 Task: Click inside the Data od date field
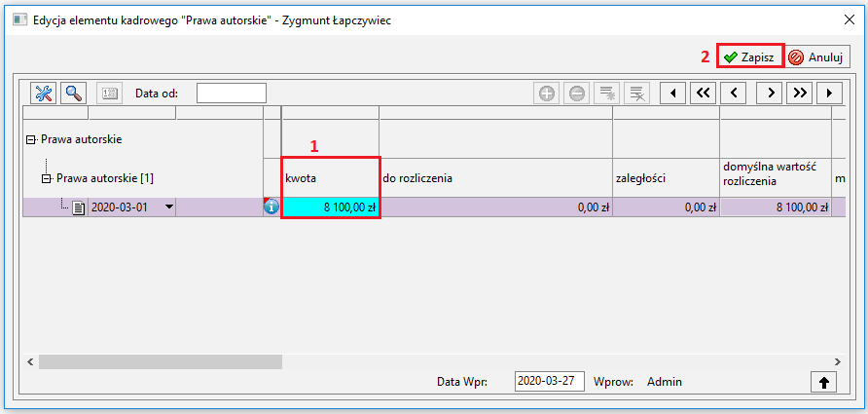(232, 94)
